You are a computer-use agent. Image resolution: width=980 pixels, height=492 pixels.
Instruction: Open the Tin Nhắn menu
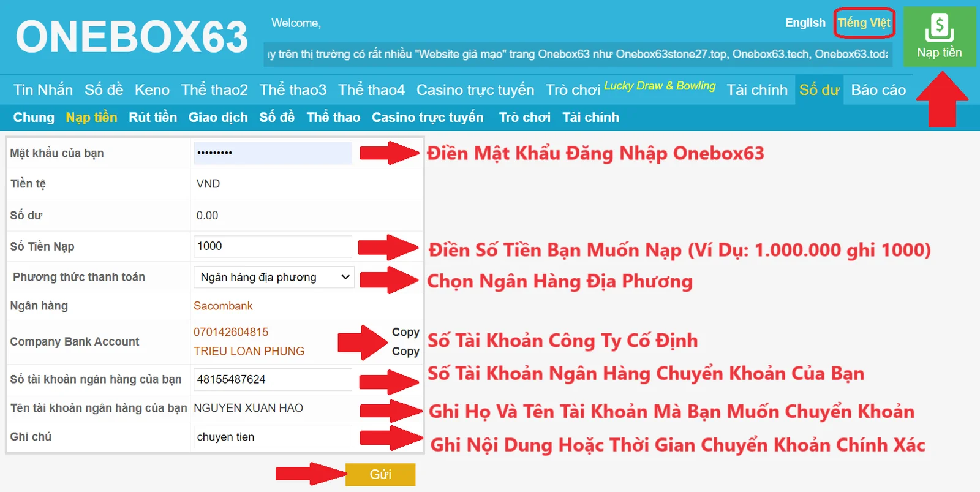pyautogui.click(x=43, y=89)
